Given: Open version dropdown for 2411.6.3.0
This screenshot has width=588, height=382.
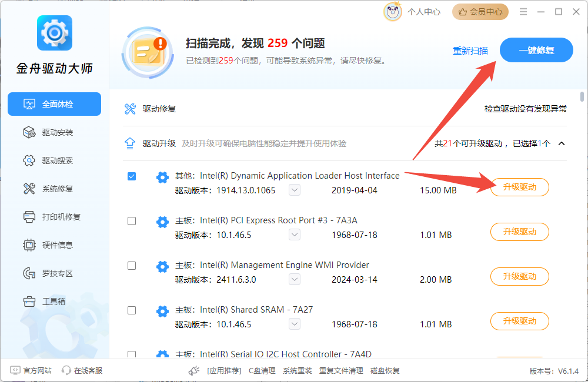Looking at the screenshot, I should click(295, 279).
